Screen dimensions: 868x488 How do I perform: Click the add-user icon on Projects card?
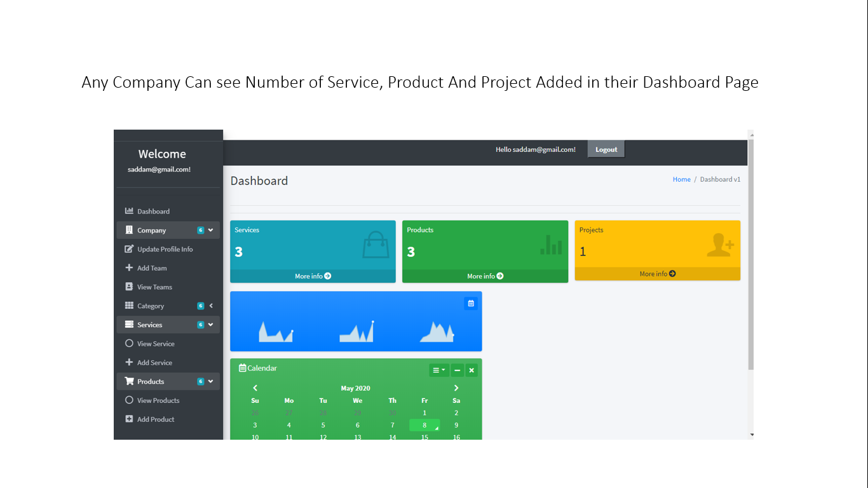coord(721,245)
